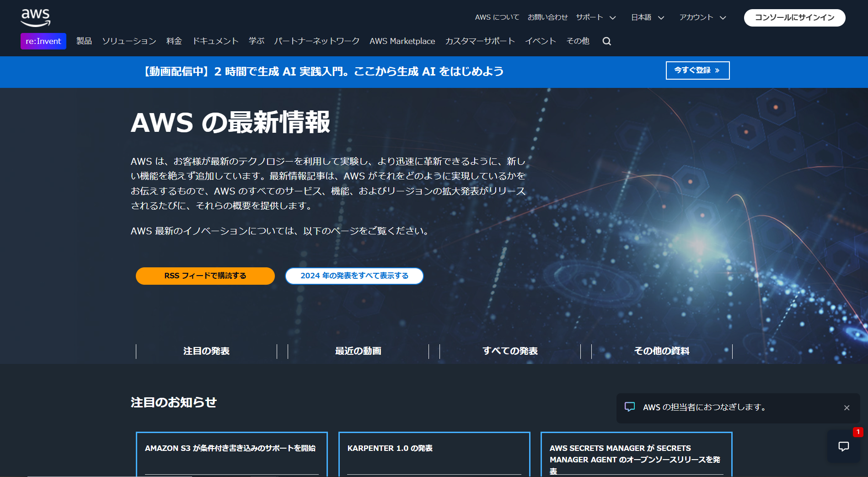Open the 料金 menu
Screen dimensions: 868x477
click(x=174, y=41)
